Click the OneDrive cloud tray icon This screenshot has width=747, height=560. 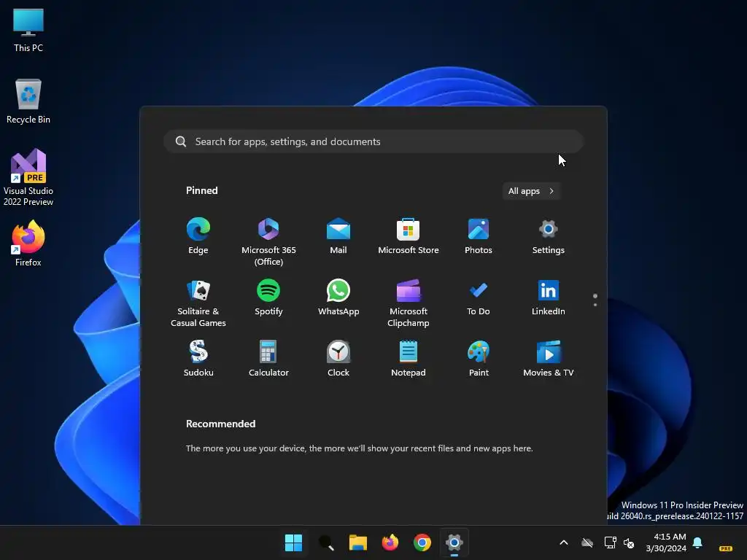[587, 542]
